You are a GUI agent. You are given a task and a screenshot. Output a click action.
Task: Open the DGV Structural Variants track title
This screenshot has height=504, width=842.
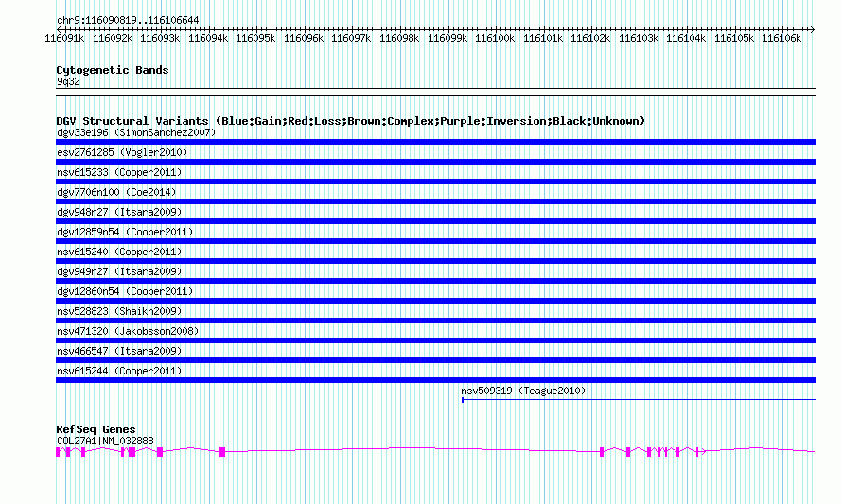click(351, 121)
